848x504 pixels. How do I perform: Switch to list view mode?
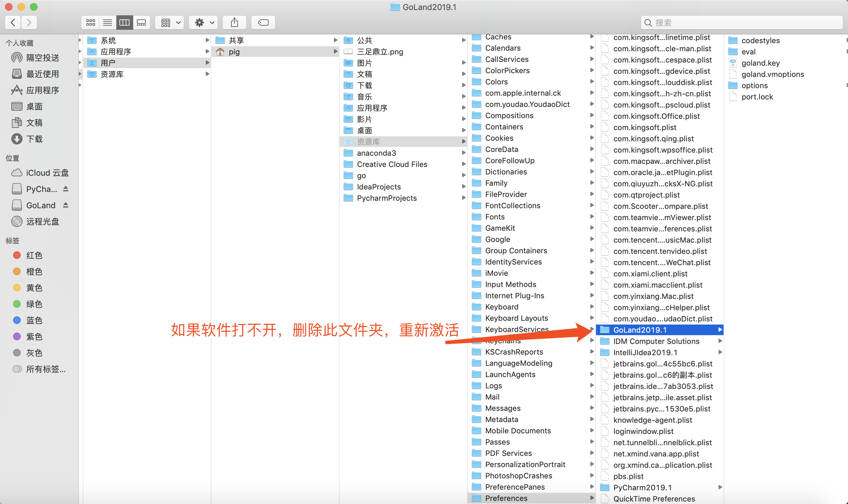tap(107, 23)
